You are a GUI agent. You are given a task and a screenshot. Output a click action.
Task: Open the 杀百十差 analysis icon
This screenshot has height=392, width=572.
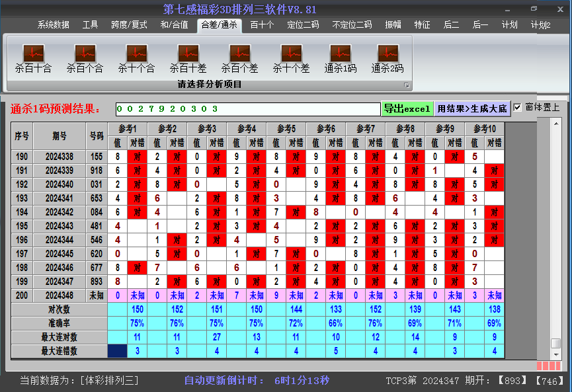click(188, 58)
